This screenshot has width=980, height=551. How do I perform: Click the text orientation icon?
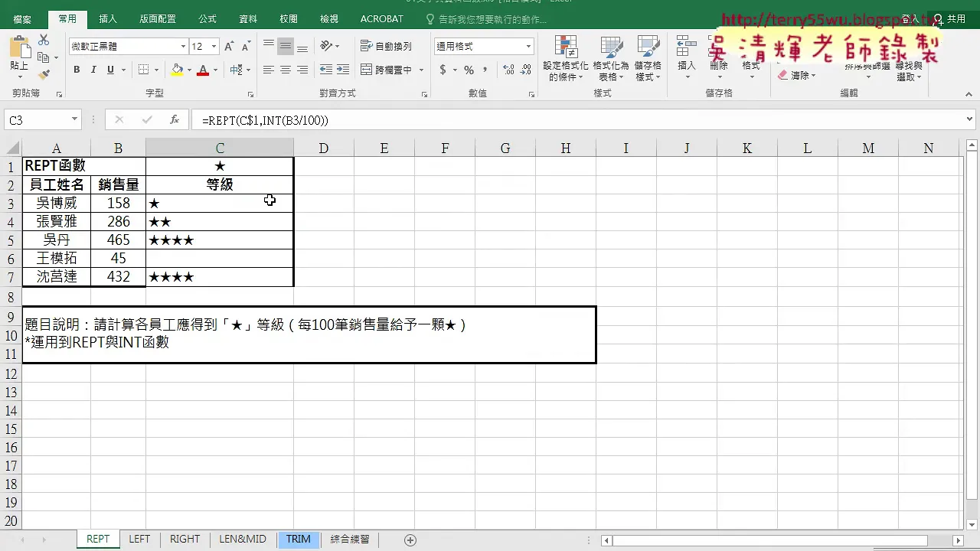point(327,46)
